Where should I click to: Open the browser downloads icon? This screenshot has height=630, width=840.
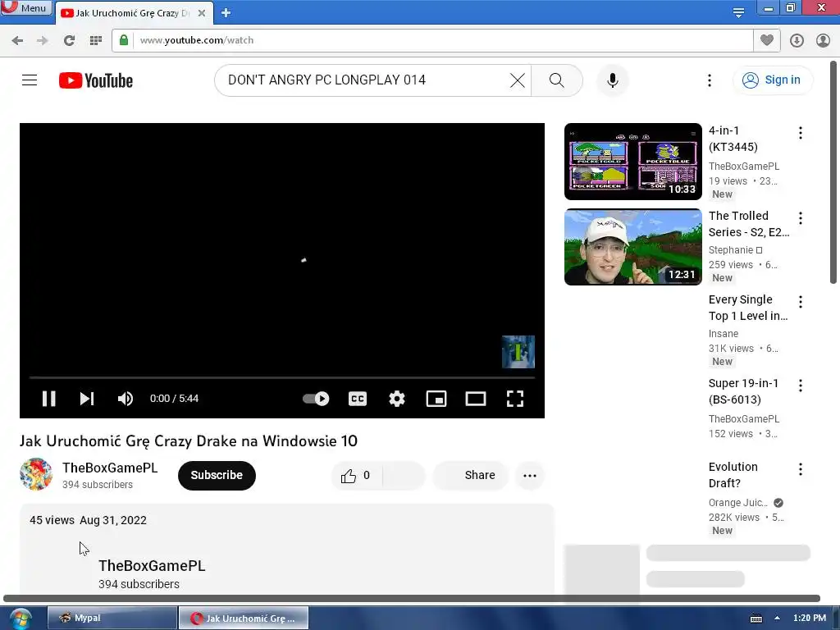(x=797, y=40)
